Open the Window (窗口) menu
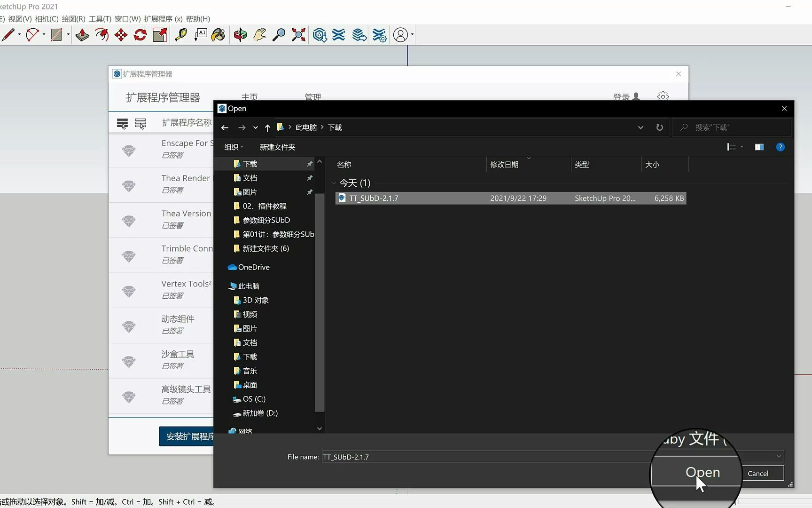Image resolution: width=812 pixels, height=508 pixels. pyautogui.click(x=128, y=19)
